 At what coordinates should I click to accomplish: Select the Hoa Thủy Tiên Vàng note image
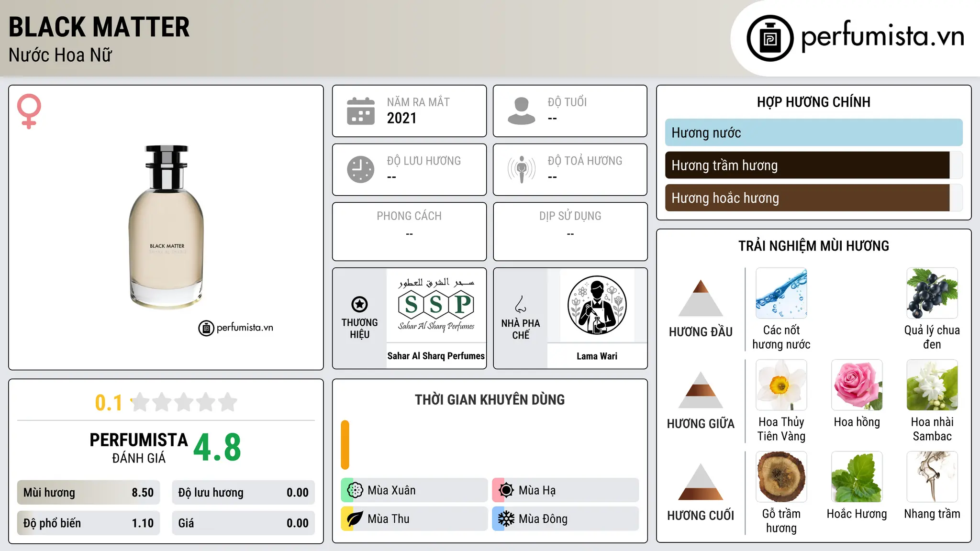781,385
